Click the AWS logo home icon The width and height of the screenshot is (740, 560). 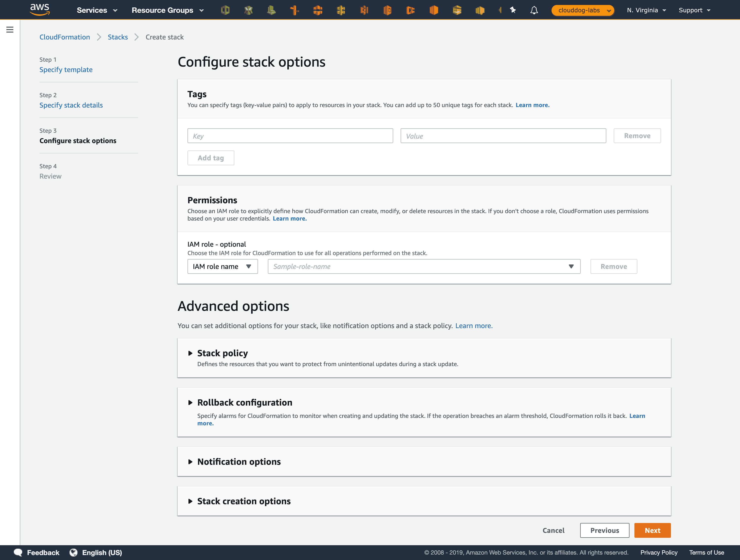[x=39, y=10]
